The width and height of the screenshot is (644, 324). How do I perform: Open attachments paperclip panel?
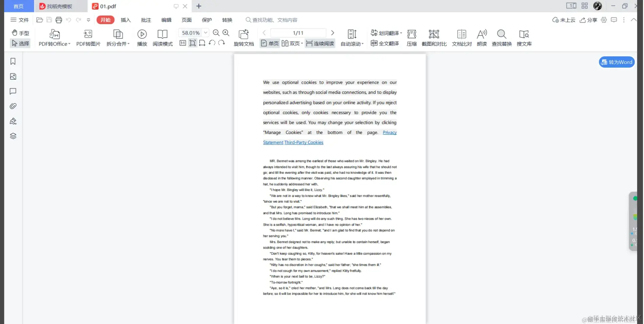click(13, 106)
